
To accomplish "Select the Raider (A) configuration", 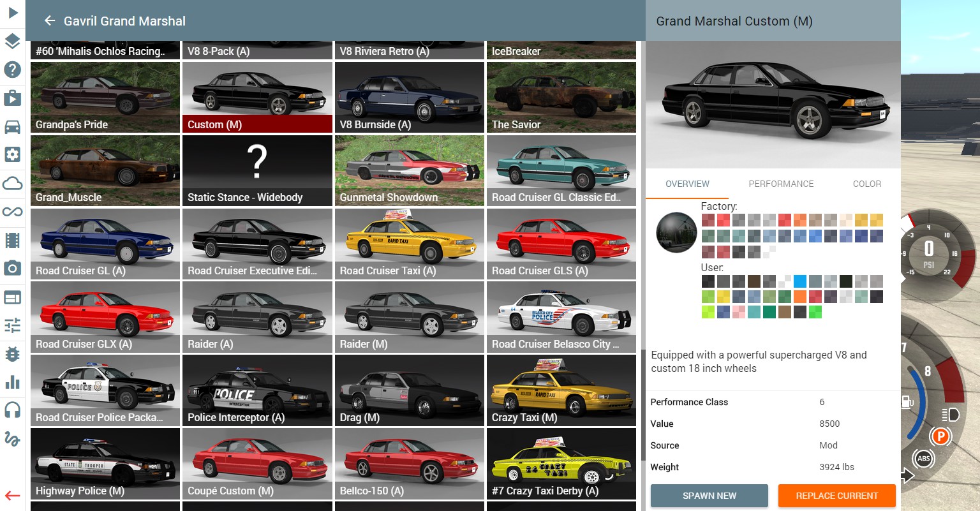I will coord(257,317).
